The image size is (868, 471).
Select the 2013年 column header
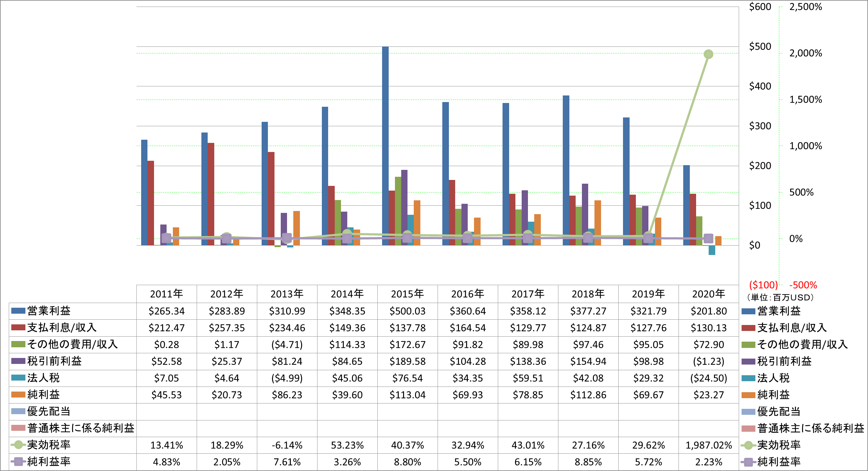click(x=287, y=294)
